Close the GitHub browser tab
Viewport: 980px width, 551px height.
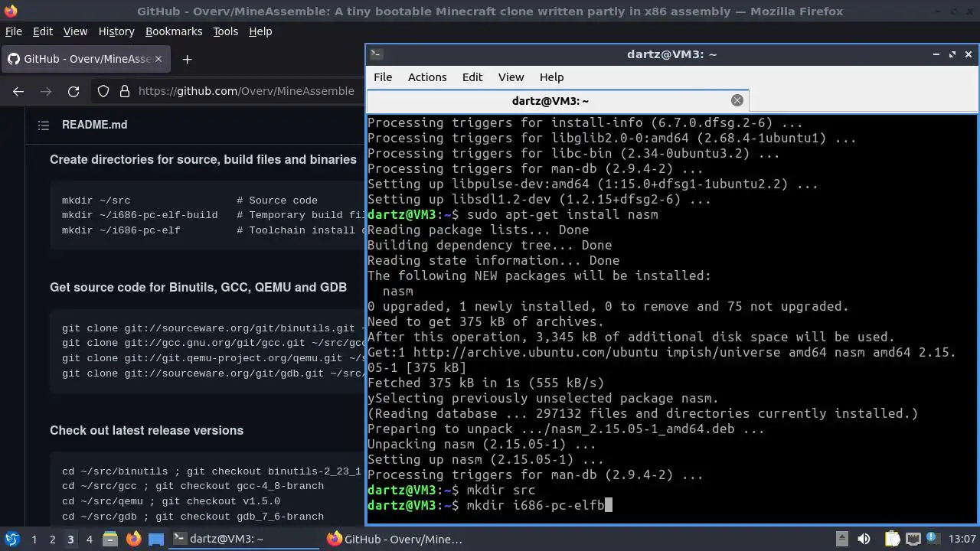point(158,59)
